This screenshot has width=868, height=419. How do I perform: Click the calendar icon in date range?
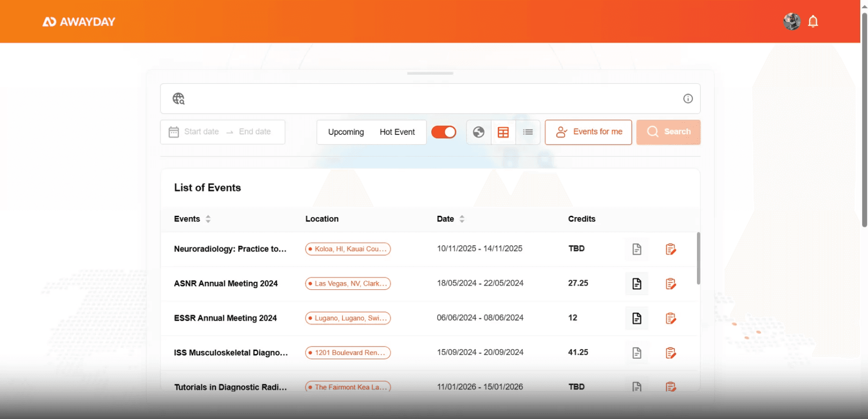point(174,132)
